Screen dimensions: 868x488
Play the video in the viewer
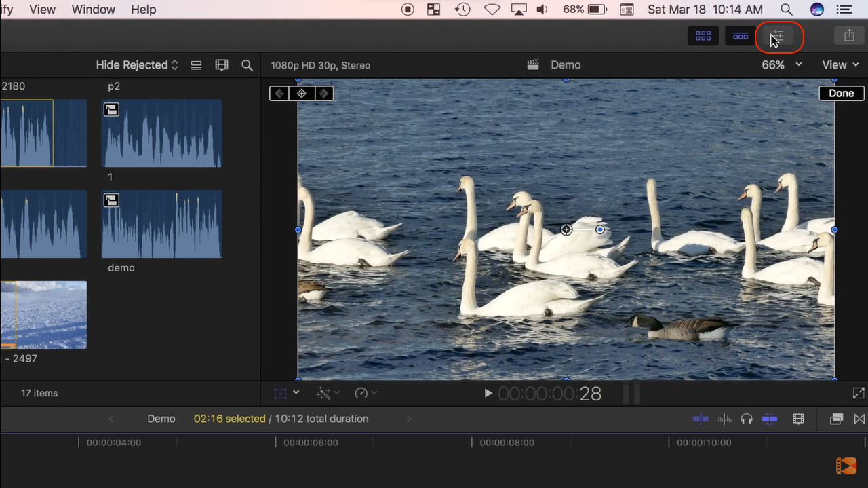coord(488,393)
